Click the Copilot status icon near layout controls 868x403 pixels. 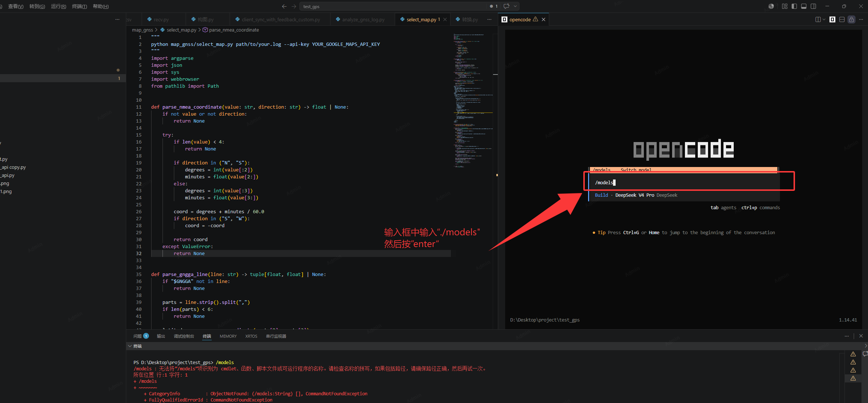coord(771,6)
